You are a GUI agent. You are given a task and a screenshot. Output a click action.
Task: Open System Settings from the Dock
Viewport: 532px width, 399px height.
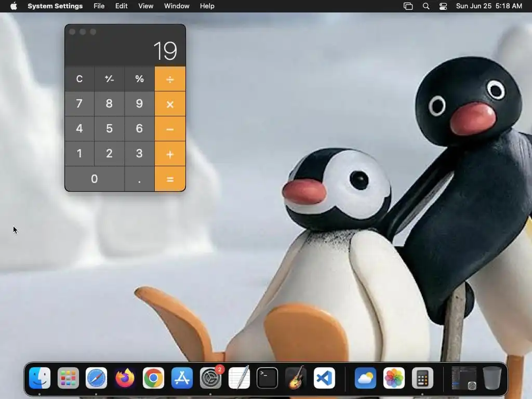[x=210, y=378]
